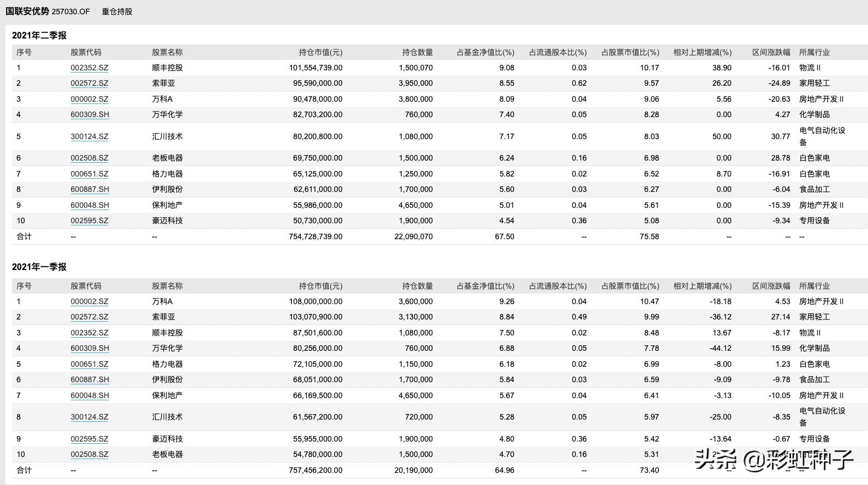Open stock 002572.SZ in 2021年二季报 table
Image resolution: width=868 pixels, height=485 pixels.
tap(90, 83)
